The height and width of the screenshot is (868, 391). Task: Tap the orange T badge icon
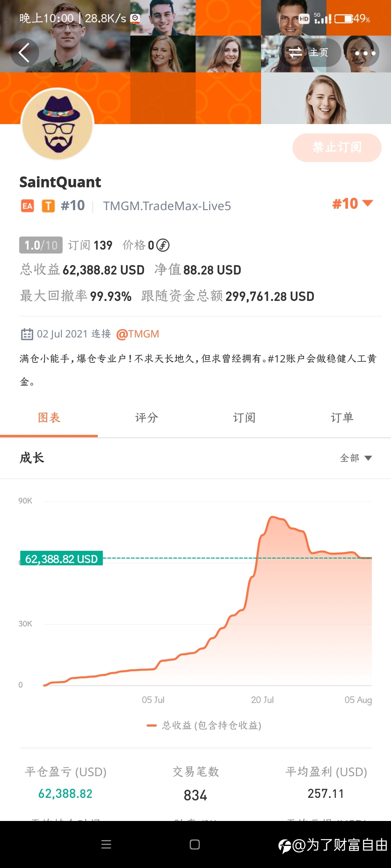pyautogui.click(x=48, y=206)
